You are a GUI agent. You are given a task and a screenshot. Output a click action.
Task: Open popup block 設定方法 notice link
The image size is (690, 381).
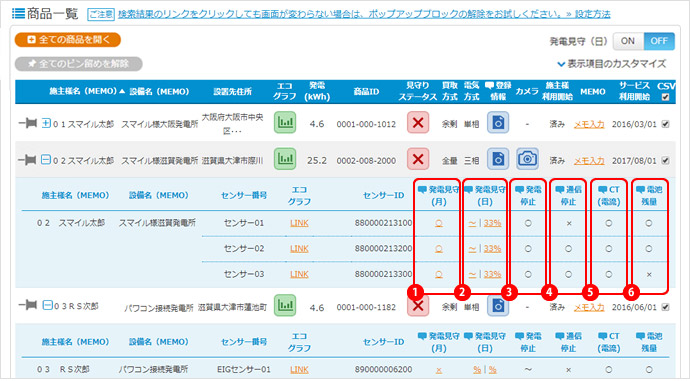tap(592, 15)
